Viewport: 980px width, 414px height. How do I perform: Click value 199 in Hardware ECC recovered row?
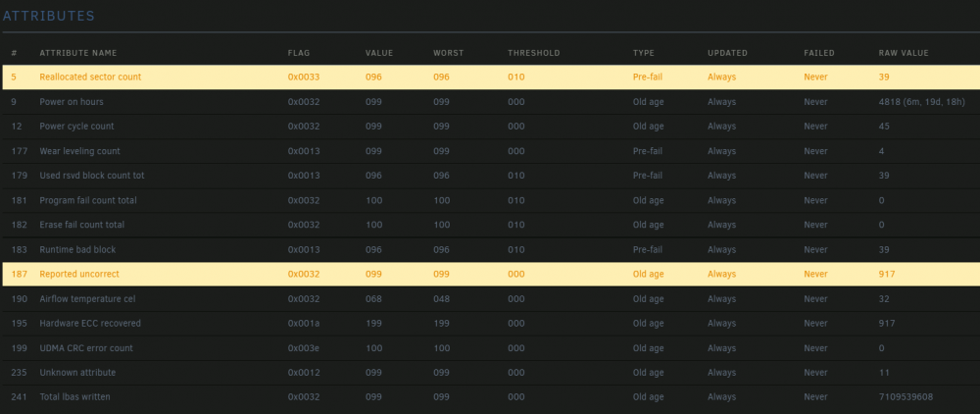(x=373, y=324)
